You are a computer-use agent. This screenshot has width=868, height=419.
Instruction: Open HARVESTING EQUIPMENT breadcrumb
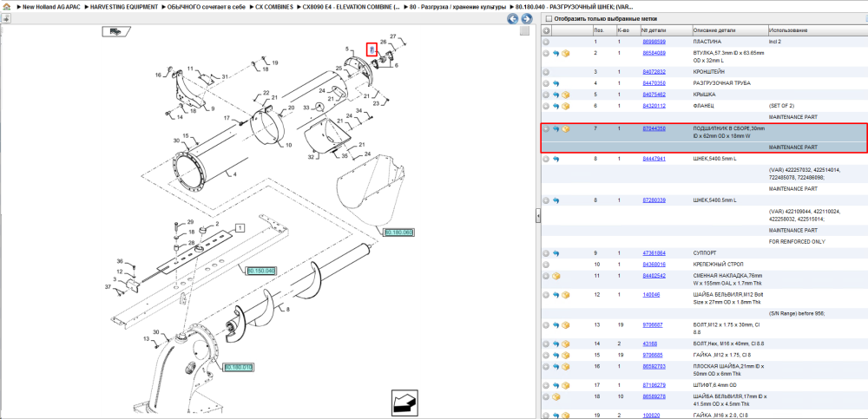(124, 7)
